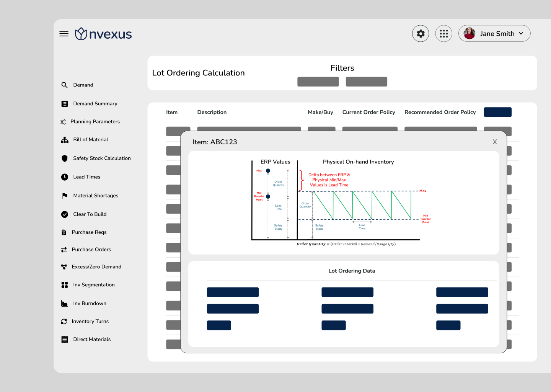This screenshot has height=392, width=551.
Task: Click the Lead Times clock icon
Action: coord(65,177)
